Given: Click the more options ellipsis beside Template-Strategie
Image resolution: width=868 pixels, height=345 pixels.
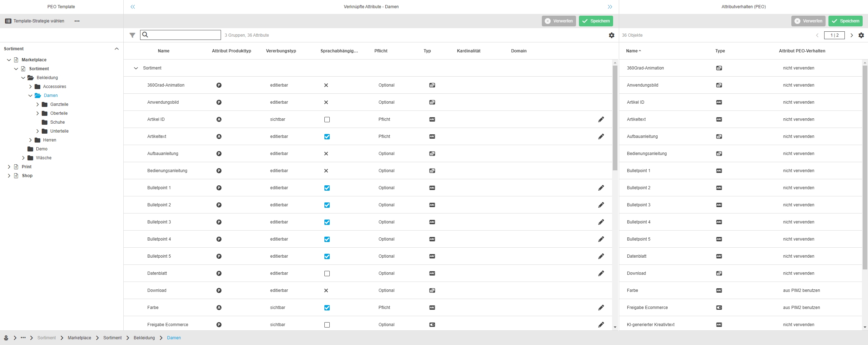Looking at the screenshot, I should (x=77, y=21).
